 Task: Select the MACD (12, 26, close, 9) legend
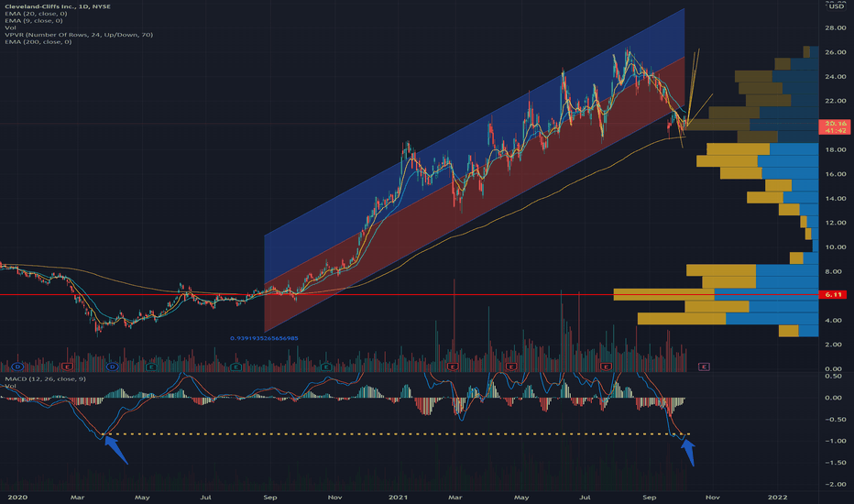pos(45,378)
